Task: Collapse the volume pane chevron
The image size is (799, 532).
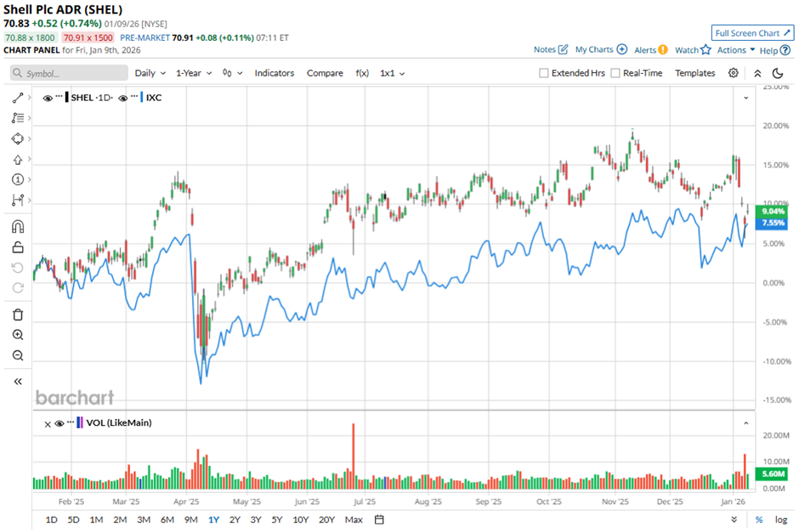Action: click(x=746, y=423)
